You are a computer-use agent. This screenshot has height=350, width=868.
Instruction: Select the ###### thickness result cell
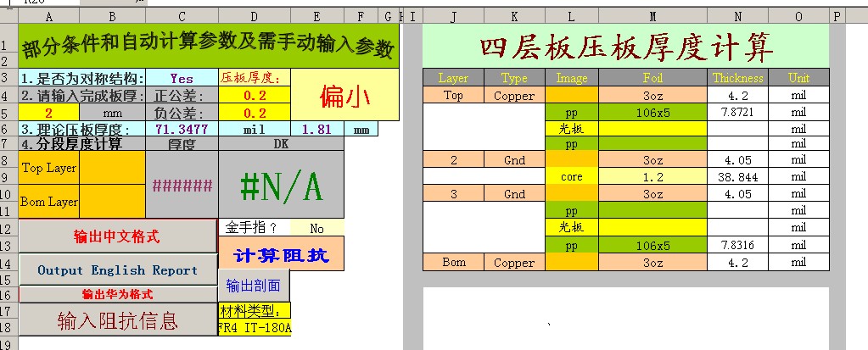pyautogui.click(x=182, y=185)
